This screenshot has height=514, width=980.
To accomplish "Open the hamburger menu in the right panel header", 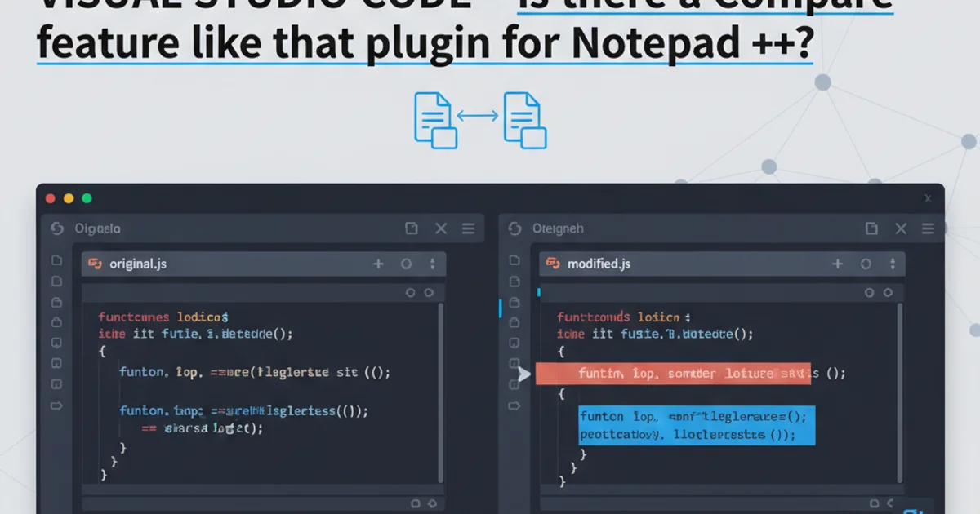I will [927, 228].
